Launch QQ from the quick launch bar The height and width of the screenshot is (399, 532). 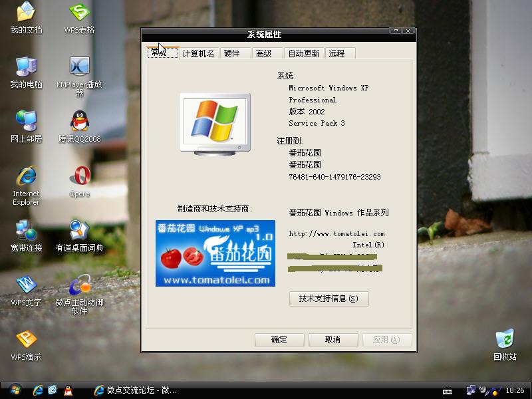[68, 390]
